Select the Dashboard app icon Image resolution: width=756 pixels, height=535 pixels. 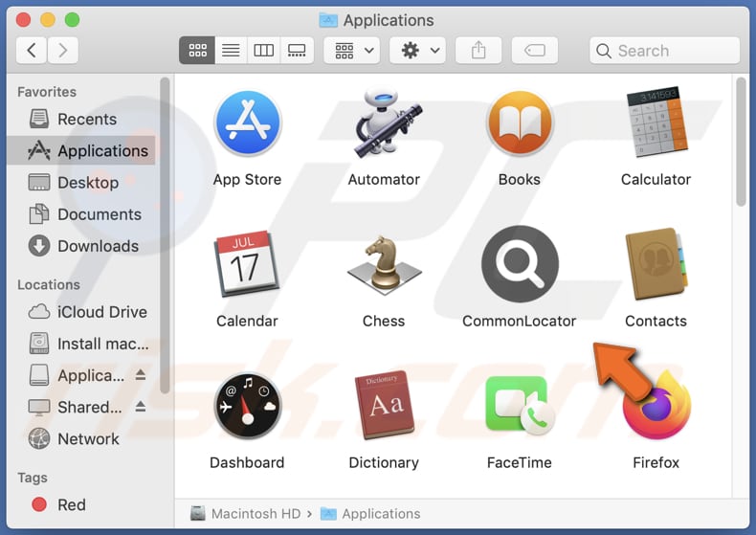248,406
